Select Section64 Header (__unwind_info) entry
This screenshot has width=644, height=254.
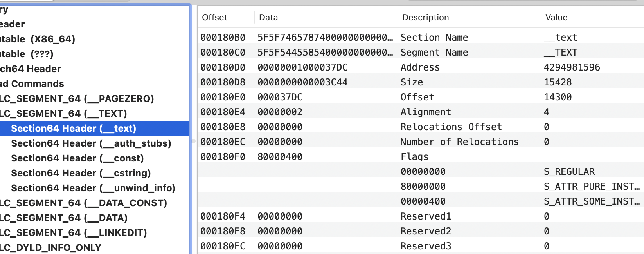[93, 188]
